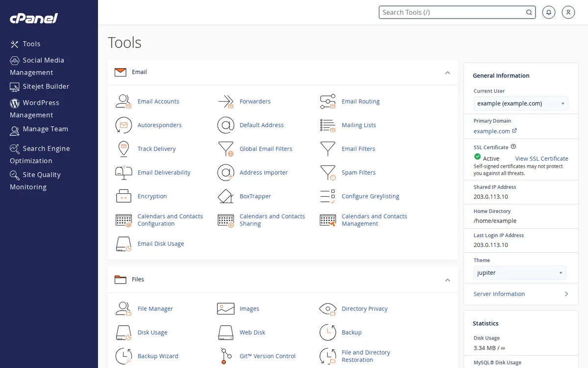
Task: Open the File Manager icon
Action: point(123,309)
